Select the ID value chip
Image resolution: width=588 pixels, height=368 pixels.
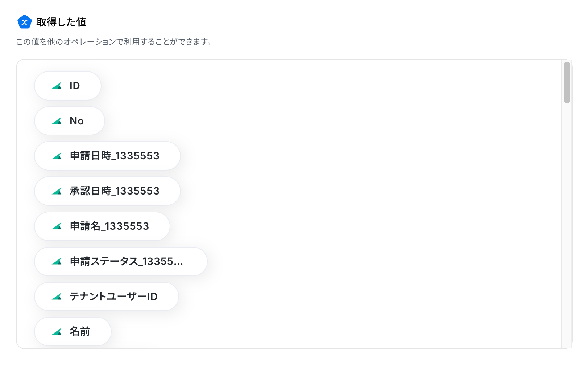tap(68, 86)
